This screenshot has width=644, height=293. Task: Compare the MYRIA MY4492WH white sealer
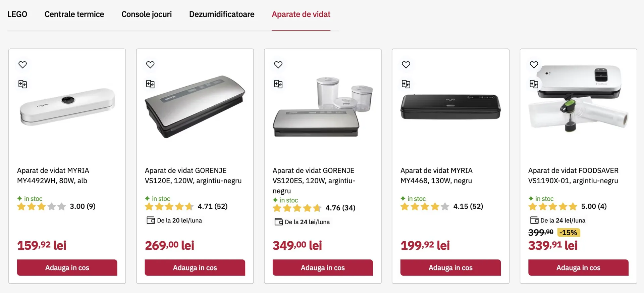tap(22, 84)
